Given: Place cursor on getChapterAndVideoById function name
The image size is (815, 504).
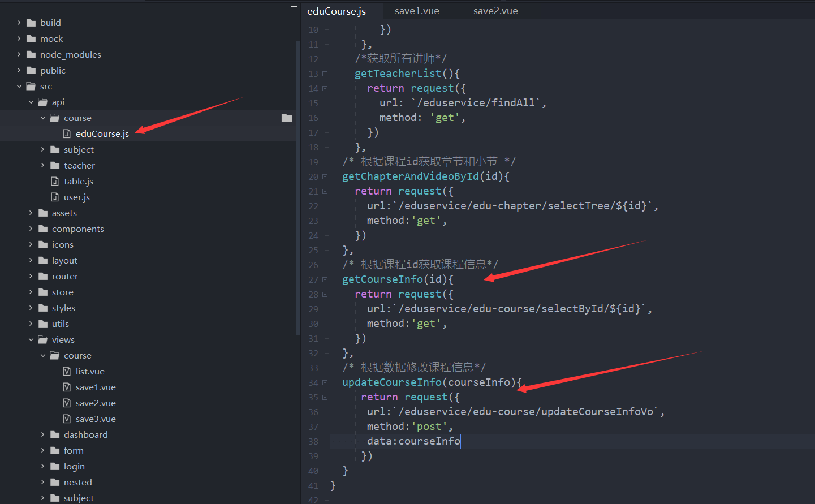Looking at the screenshot, I should pos(410,176).
